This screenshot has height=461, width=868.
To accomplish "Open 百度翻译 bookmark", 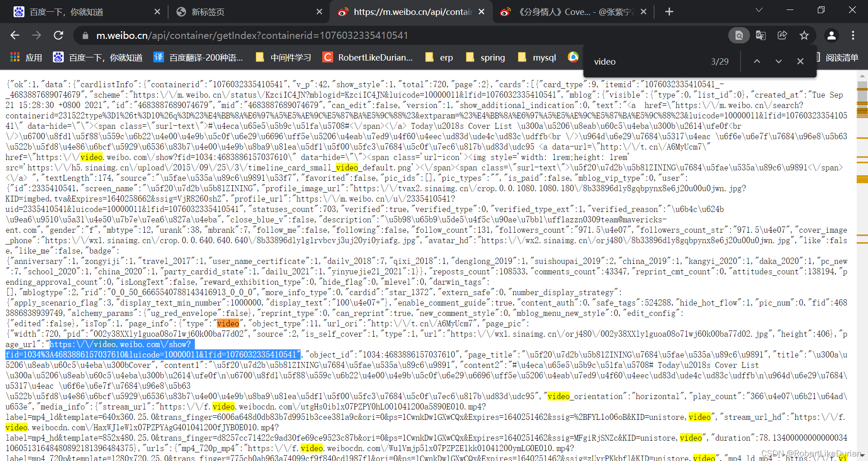I will pyautogui.click(x=198, y=57).
